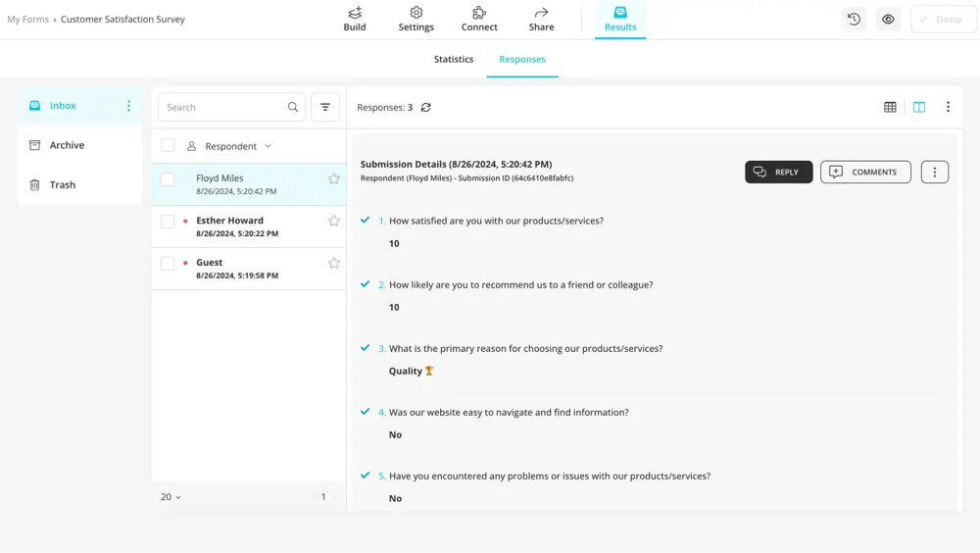The height and width of the screenshot is (553, 980).
Task: Switch to split column view
Action: [919, 107]
